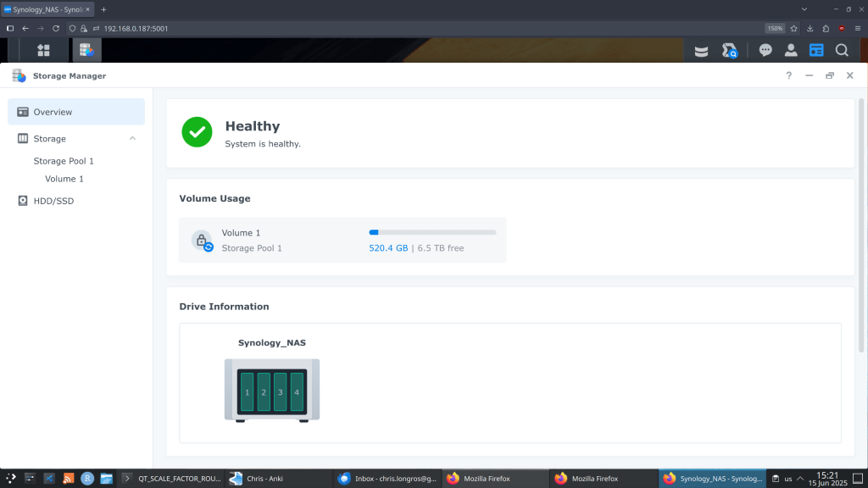Screen dimensions: 868x488
Task: Click the 150% zoom indicator in address bar
Action: click(775, 28)
